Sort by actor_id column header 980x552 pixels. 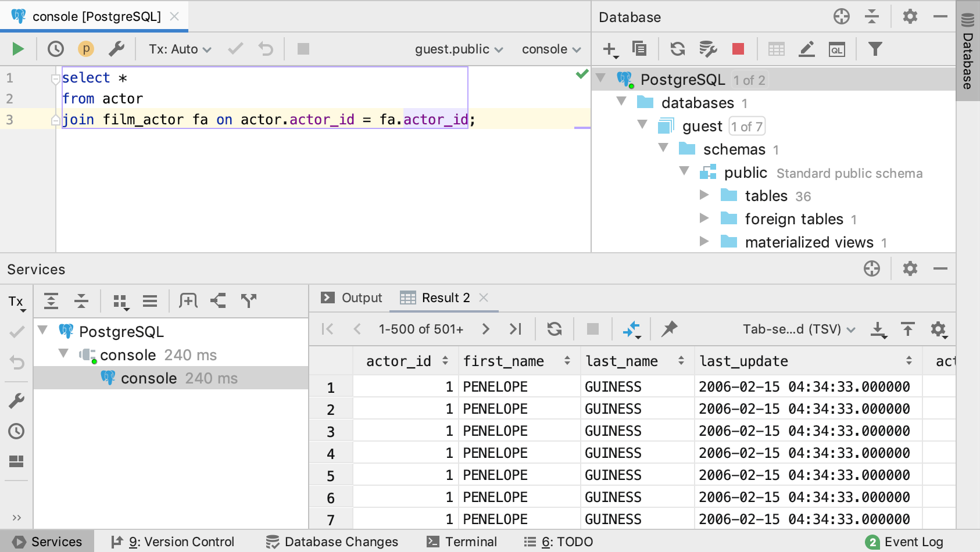pyautogui.click(x=406, y=361)
